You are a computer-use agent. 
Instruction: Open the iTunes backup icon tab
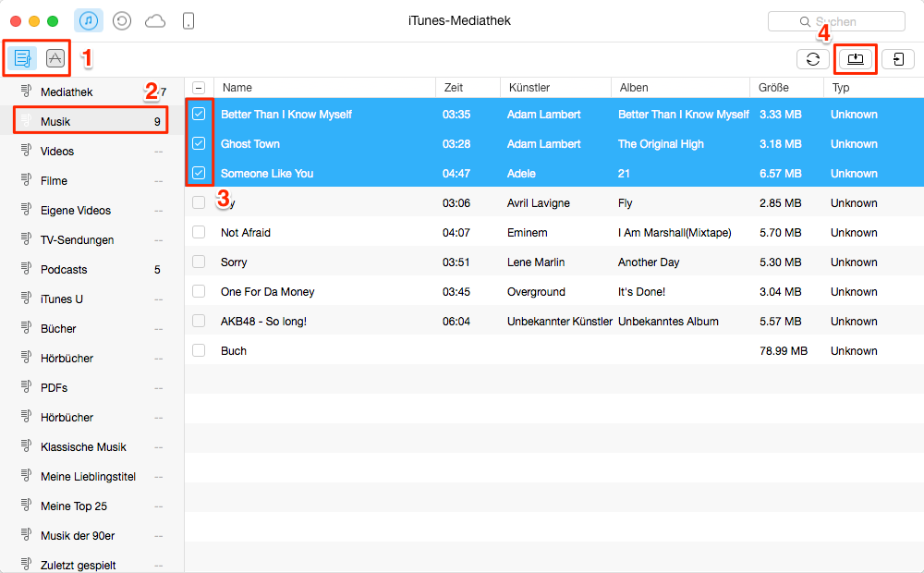[x=122, y=22]
